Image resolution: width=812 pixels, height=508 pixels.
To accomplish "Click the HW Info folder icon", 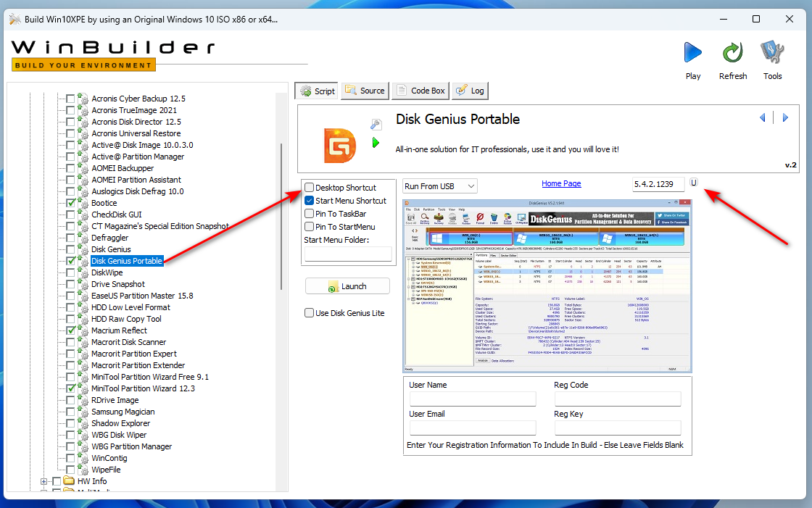I will click(x=69, y=481).
